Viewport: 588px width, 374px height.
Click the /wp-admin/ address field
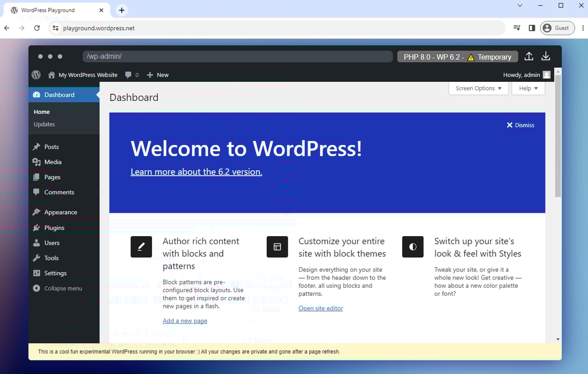click(x=238, y=56)
